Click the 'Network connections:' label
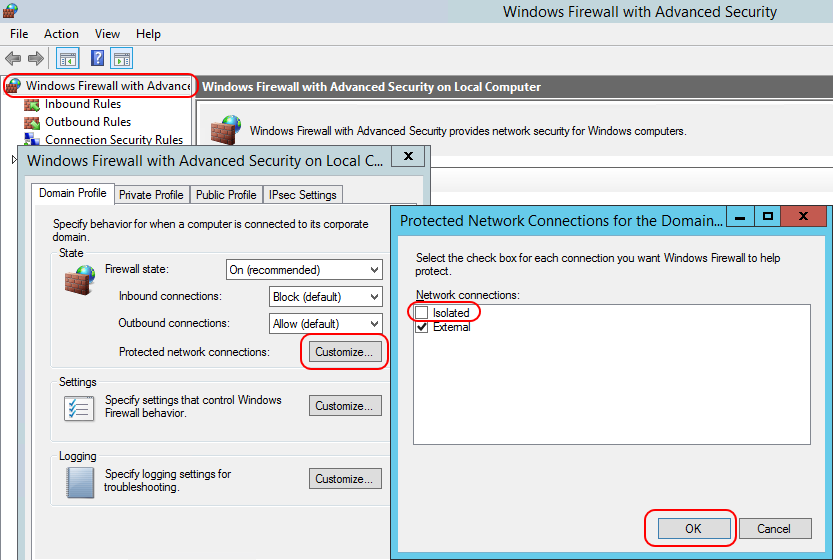This screenshot has width=833, height=560. pyautogui.click(x=468, y=295)
